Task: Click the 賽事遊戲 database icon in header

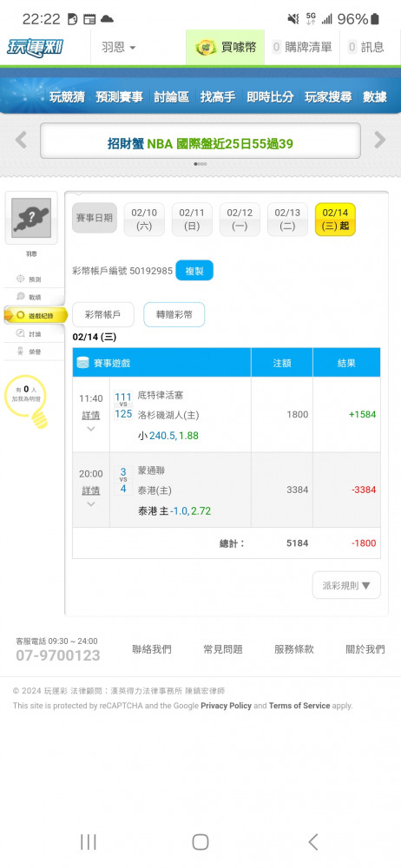Action: [x=82, y=363]
